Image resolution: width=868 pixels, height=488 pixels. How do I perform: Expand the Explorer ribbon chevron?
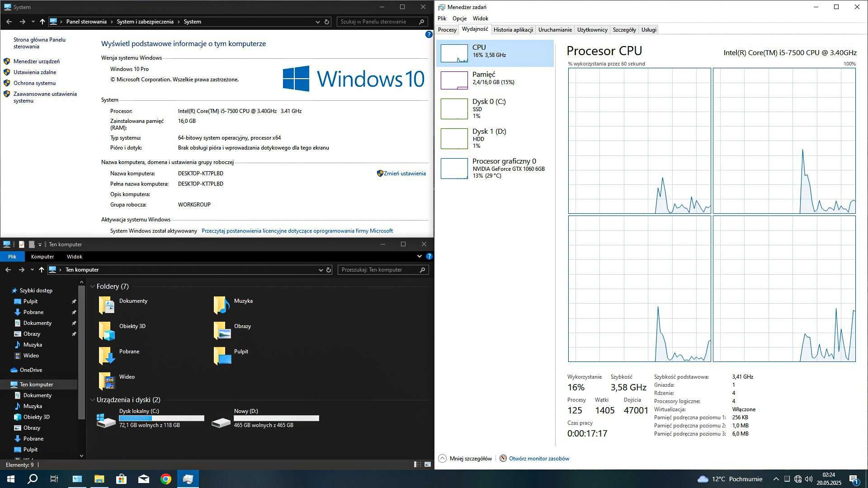(x=419, y=256)
